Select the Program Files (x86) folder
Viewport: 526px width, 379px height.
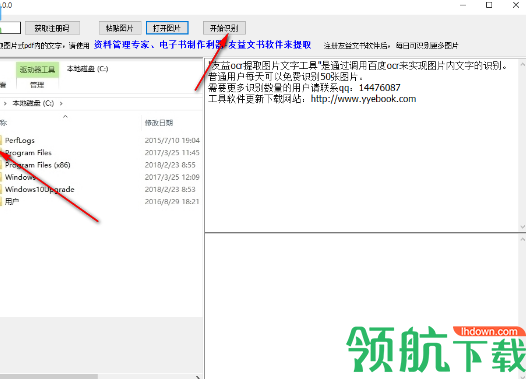click(x=38, y=165)
